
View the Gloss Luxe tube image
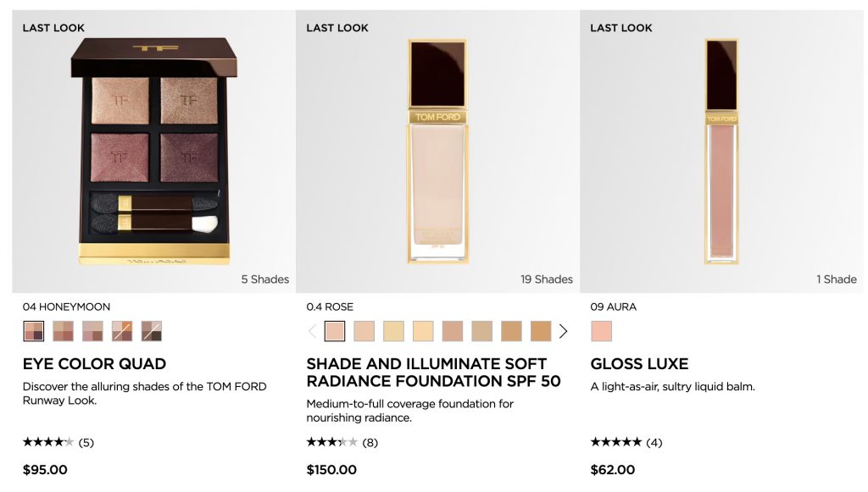point(721,151)
